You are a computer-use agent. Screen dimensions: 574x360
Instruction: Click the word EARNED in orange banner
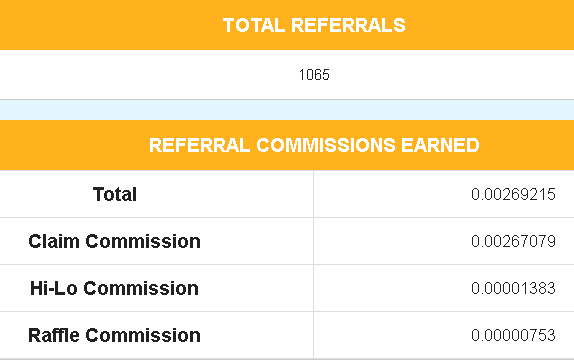click(x=440, y=145)
